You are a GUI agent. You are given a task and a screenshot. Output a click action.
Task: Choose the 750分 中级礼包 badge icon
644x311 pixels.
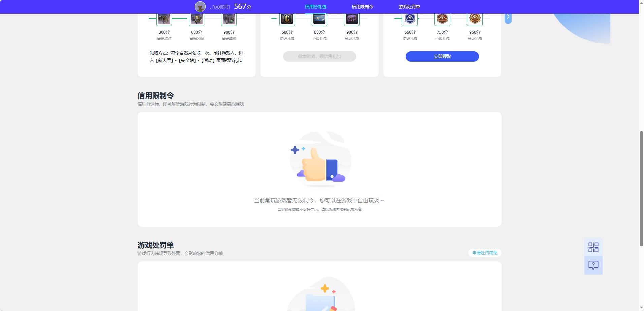[x=442, y=19]
